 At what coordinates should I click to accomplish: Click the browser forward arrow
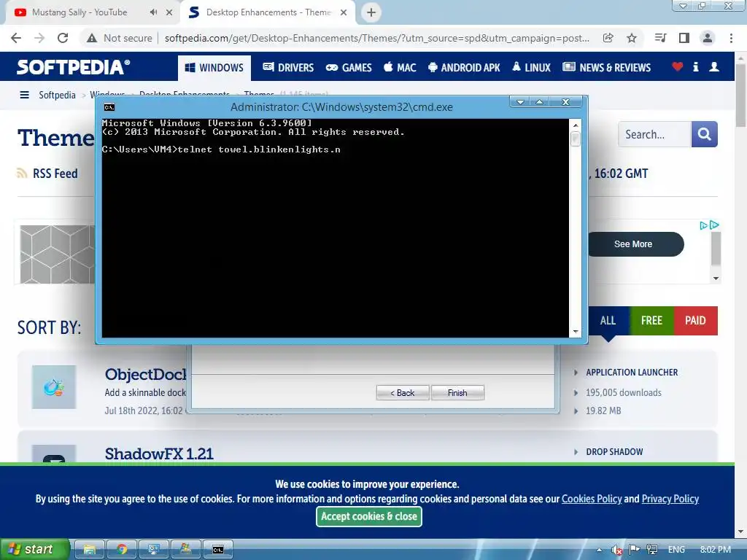(39, 38)
